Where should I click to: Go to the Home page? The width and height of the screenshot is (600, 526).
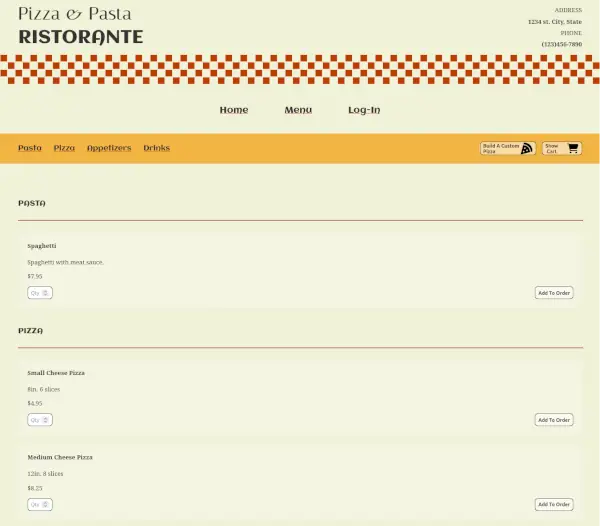click(x=234, y=110)
